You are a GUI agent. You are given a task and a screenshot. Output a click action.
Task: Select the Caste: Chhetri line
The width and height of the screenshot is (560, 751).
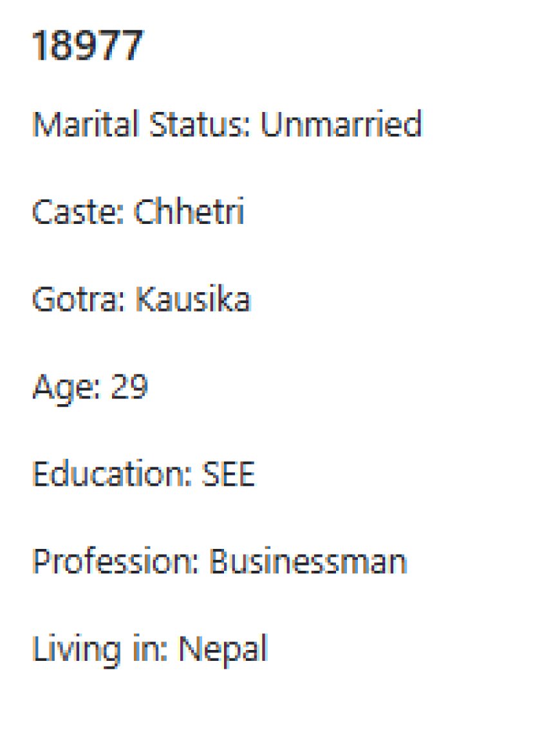tap(138, 211)
